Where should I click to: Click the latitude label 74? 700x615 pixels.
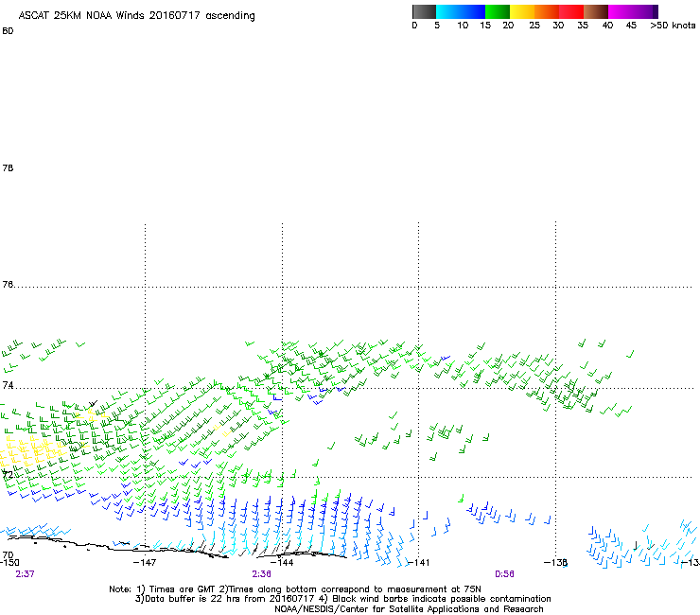pos(8,385)
